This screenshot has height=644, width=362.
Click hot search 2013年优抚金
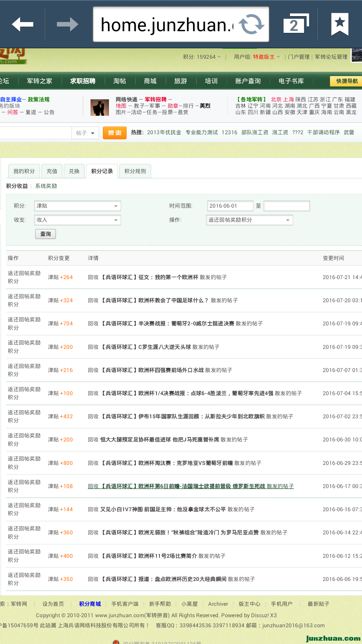point(164,132)
